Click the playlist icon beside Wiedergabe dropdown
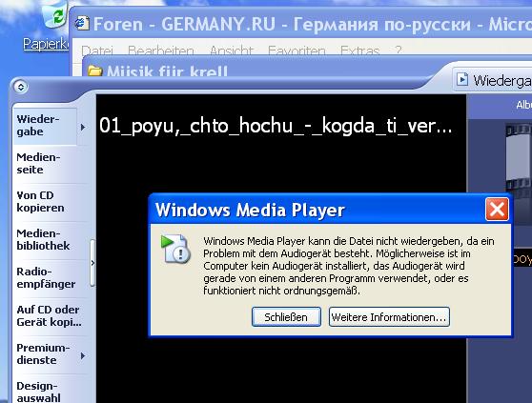Image resolution: width=532 pixels, height=403 pixels. (461, 80)
